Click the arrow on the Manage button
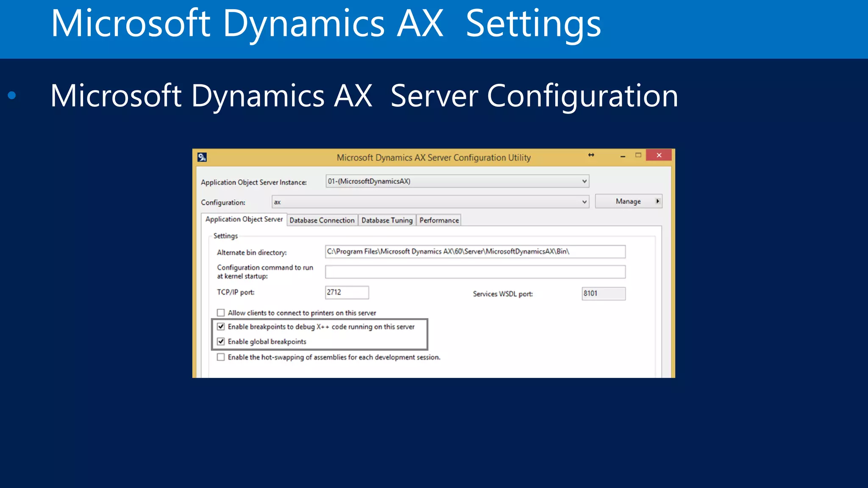 pyautogui.click(x=657, y=201)
